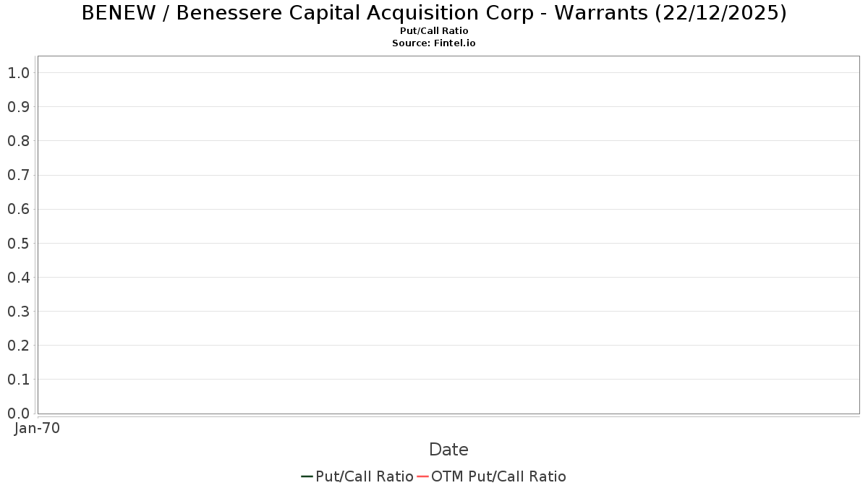Click the 0.2 y-axis tick label
The height and width of the screenshot is (488, 868).
(18, 346)
